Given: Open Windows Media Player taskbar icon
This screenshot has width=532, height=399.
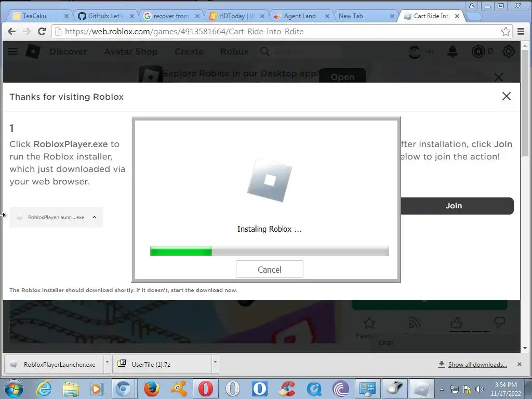Looking at the screenshot, I should (97, 389).
